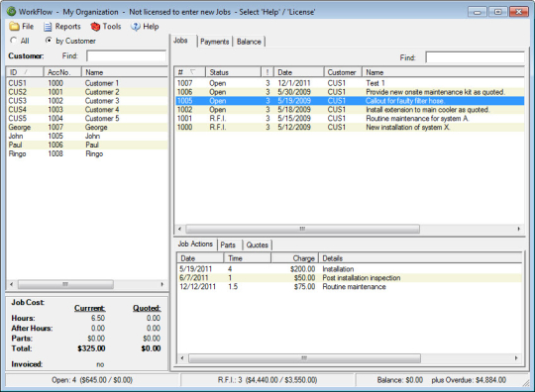Select customer row Paul

pos(87,145)
